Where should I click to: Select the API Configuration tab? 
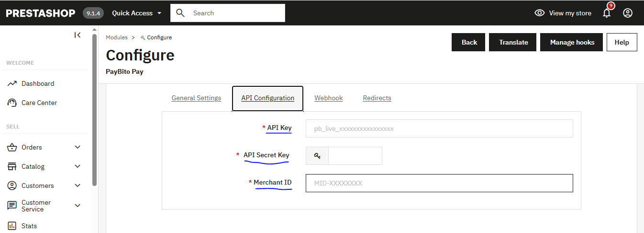point(267,98)
